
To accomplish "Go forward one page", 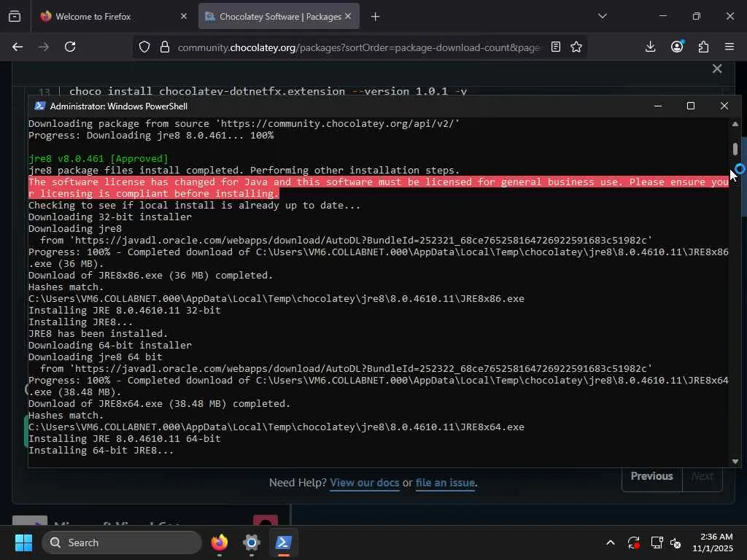I will [44, 47].
